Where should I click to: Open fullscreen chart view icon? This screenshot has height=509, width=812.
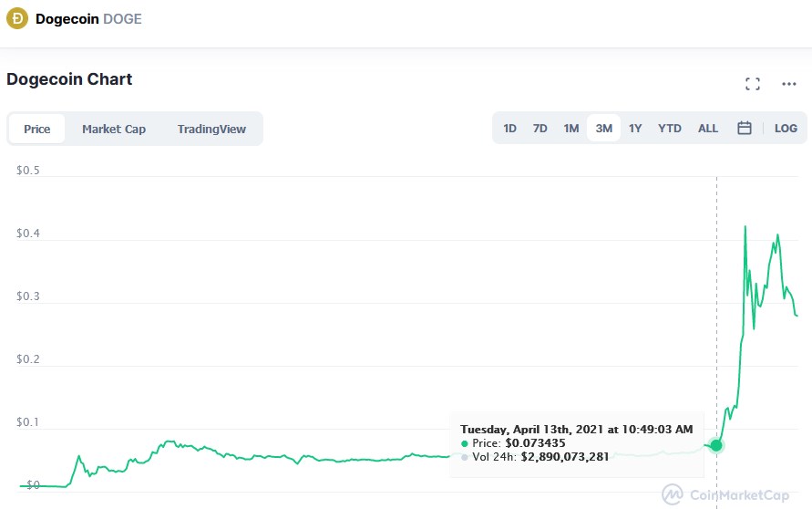[x=753, y=84]
